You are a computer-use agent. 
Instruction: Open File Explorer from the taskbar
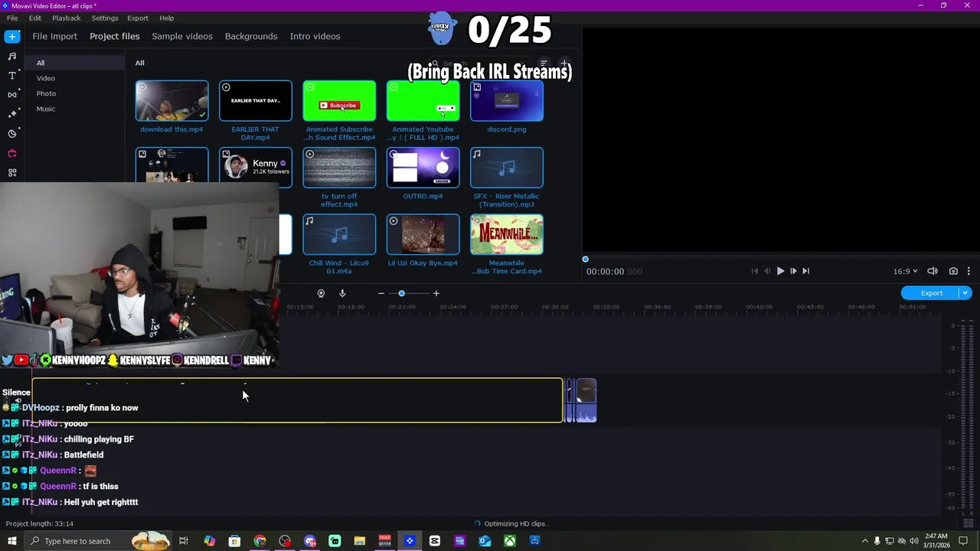coord(360,541)
